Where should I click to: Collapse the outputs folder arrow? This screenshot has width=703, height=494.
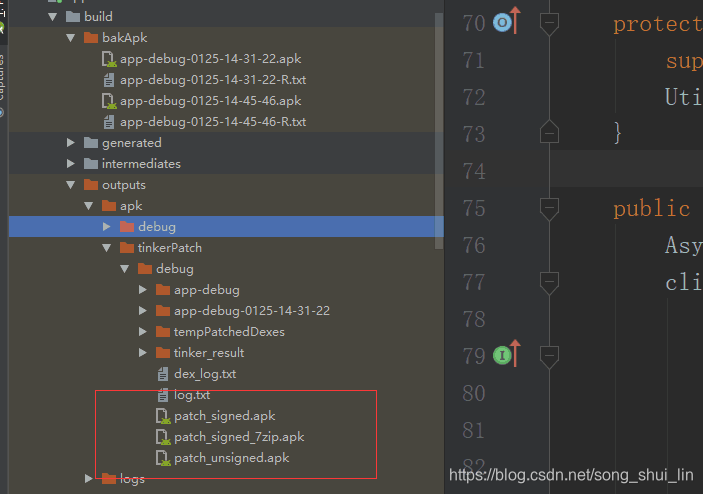coord(70,185)
